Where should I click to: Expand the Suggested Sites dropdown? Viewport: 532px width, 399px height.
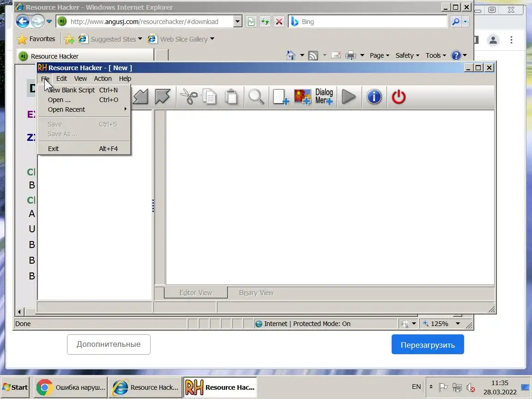140,39
